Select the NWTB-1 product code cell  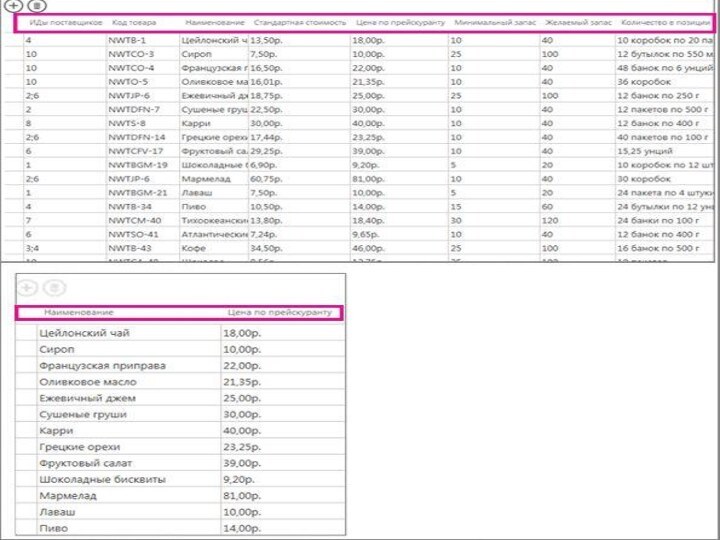point(127,40)
